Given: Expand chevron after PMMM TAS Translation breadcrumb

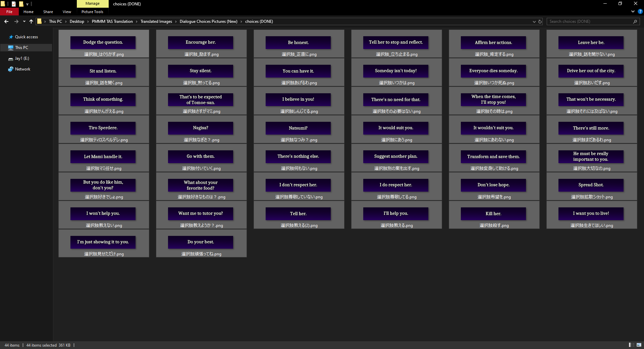Looking at the screenshot, I should click(x=137, y=21).
